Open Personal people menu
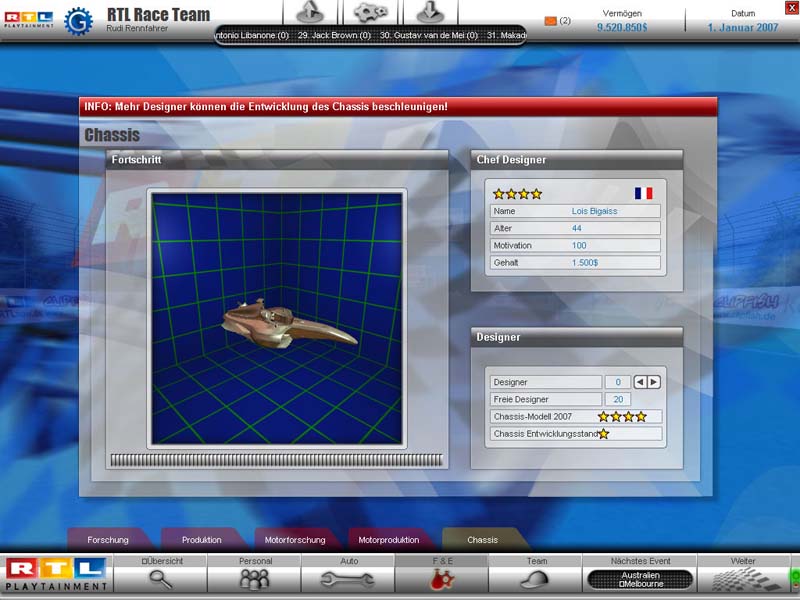800x600 pixels. click(255, 573)
